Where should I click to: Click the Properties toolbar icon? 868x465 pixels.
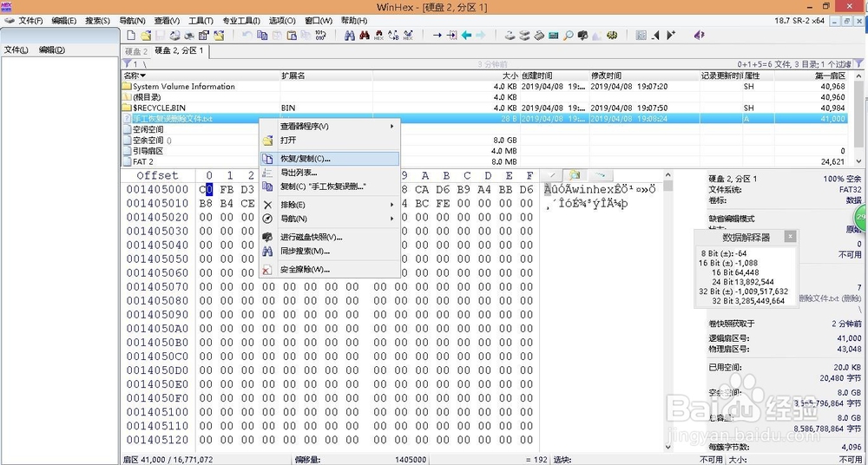coord(204,36)
